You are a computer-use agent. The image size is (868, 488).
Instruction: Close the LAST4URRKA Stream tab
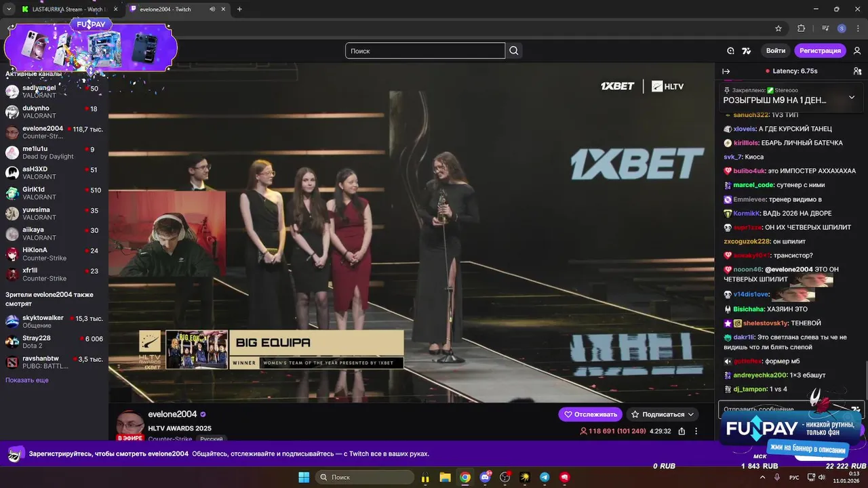[115, 9]
